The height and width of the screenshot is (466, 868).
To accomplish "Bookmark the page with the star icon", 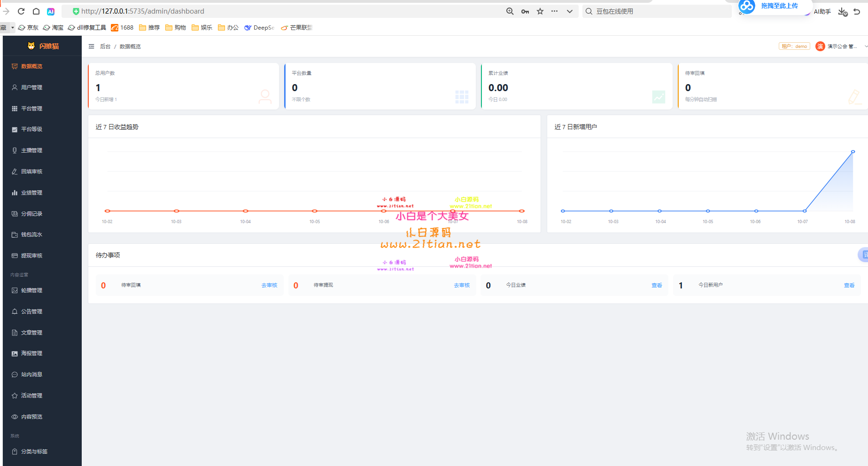I will coord(540,11).
